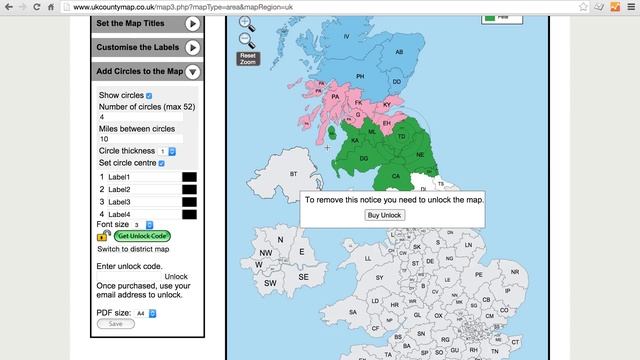Expand the Customise the Labels section
The height and width of the screenshot is (360, 640).
tap(192, 48)
